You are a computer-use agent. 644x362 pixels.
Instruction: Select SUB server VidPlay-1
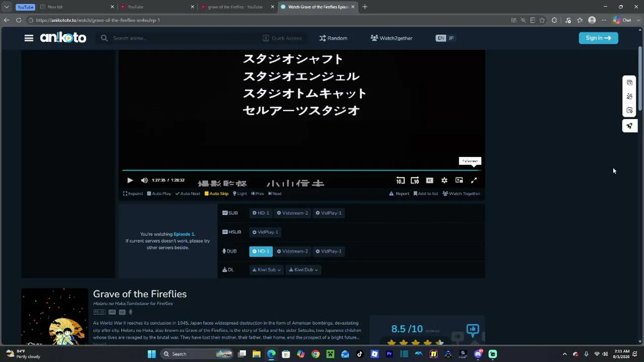point(329,213)
